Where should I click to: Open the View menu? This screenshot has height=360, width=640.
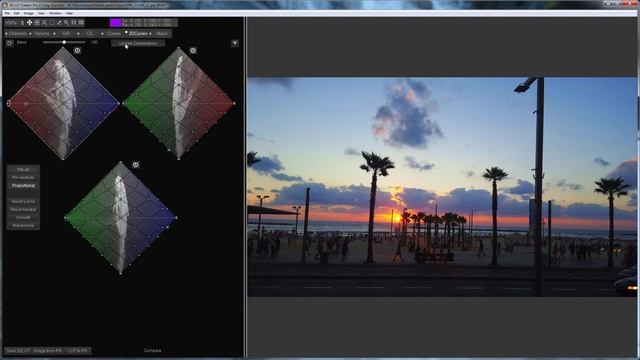pyautogui.click(x=41, y=13)
